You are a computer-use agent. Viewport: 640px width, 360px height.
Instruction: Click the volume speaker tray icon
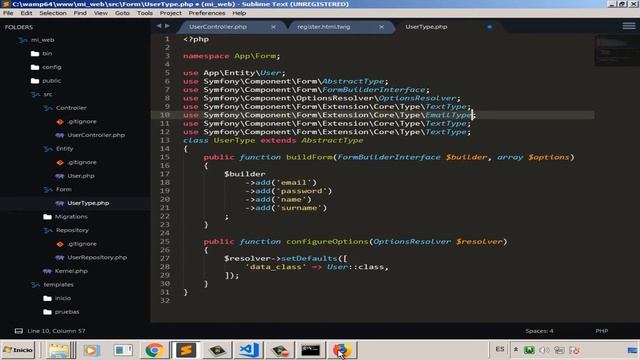544,350
